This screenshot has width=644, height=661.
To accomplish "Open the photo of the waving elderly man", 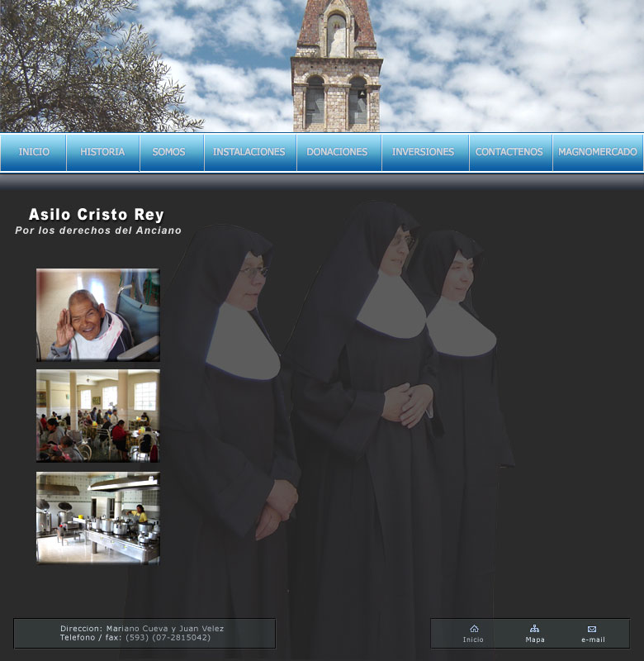I will [x=97, y=315].
